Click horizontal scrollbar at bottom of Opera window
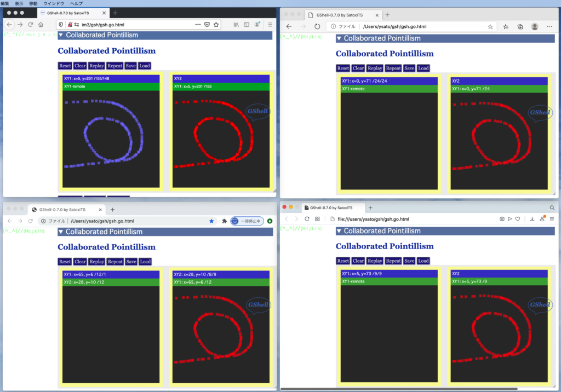The height and width of the screenshot is (392, 561). (x=399, y=389)
